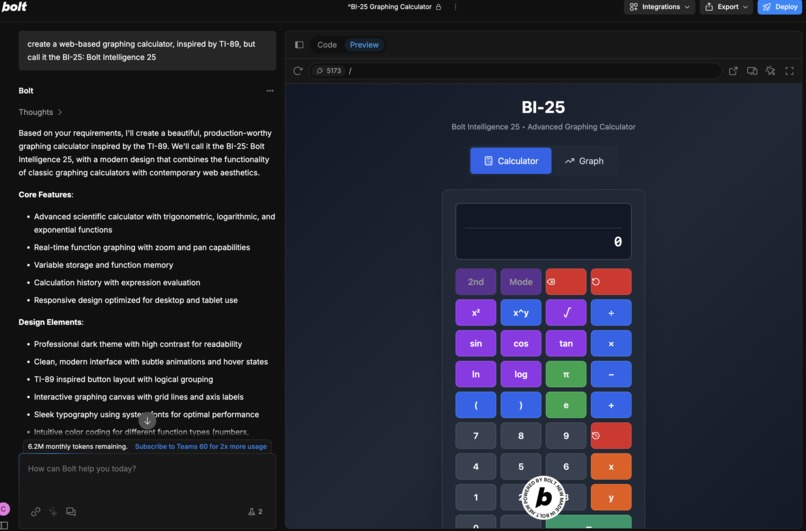Enter fullscreen preview
The image size is (806, 531).
[790, 71]
